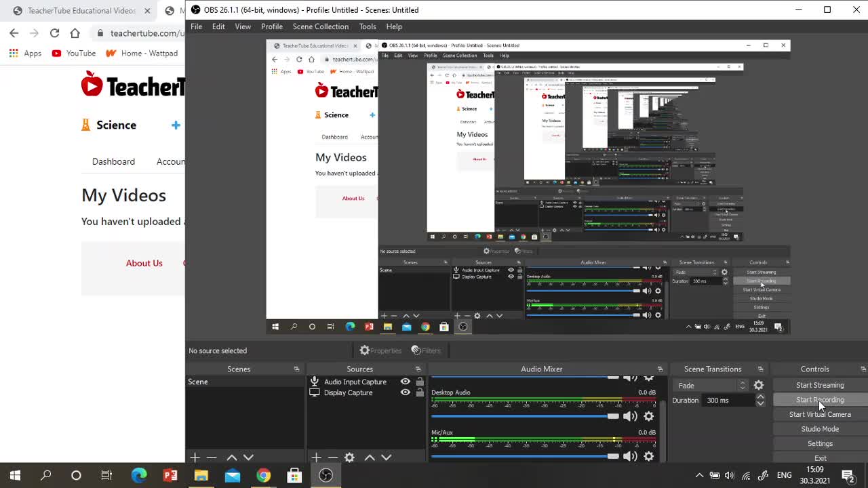Click the Start Streaming button

819,385
